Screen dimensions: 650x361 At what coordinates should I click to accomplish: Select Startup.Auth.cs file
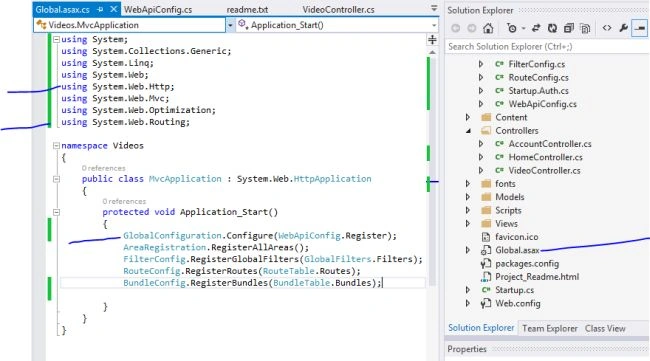(538, 91)
